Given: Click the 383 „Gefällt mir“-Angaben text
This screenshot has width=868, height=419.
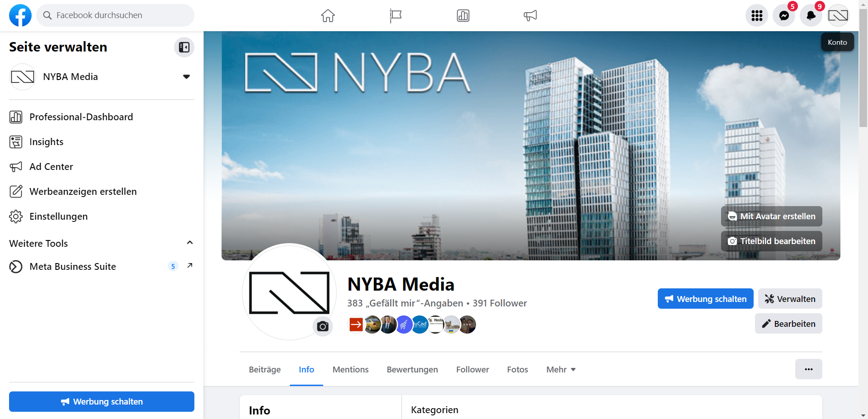Looking at the screenshot, I should [x=405, y=303].
